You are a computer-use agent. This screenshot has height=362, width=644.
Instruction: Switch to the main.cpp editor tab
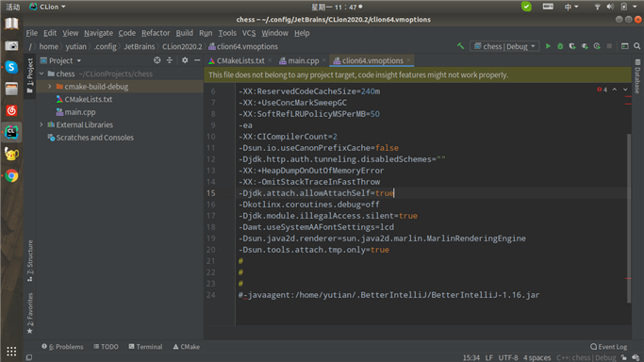[303, 60]
